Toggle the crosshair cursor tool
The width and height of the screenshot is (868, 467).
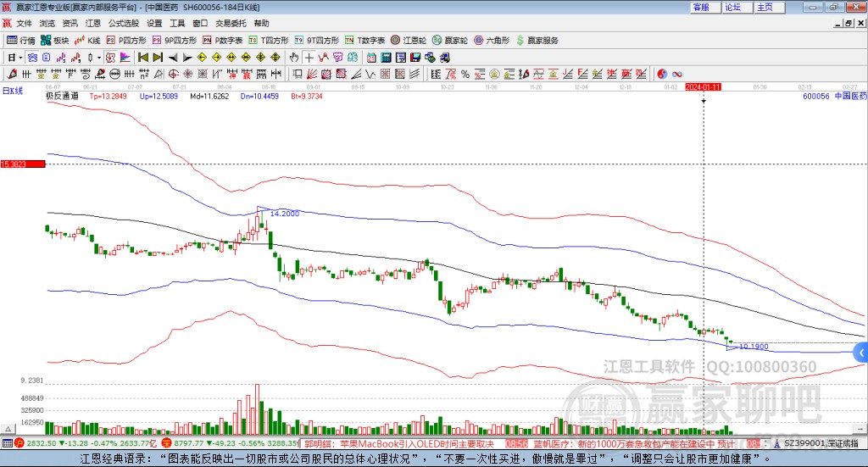pyautogui.click(x=310, y=58)
